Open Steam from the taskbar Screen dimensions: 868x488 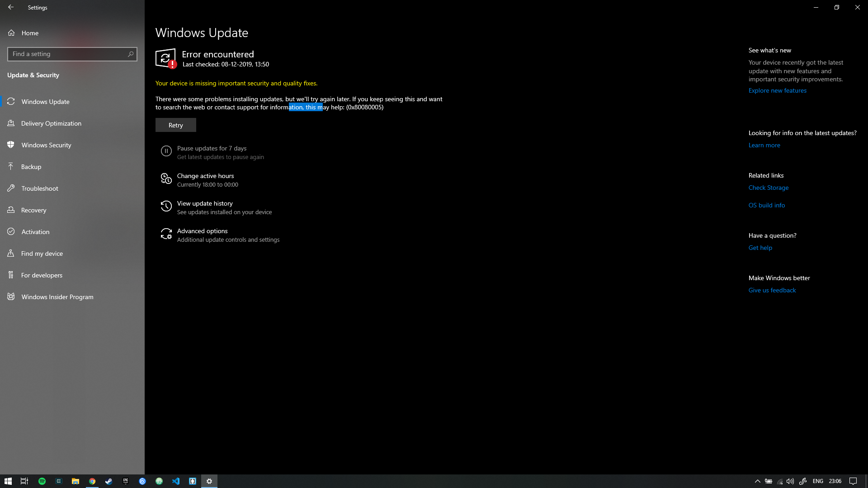click(x=109, y=481)
